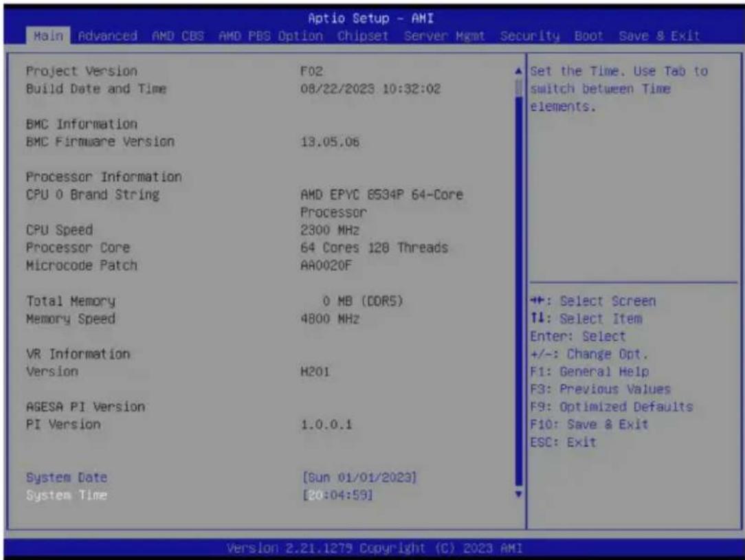
Task: Click the Memory Speed label
Action: coord(70,319)
